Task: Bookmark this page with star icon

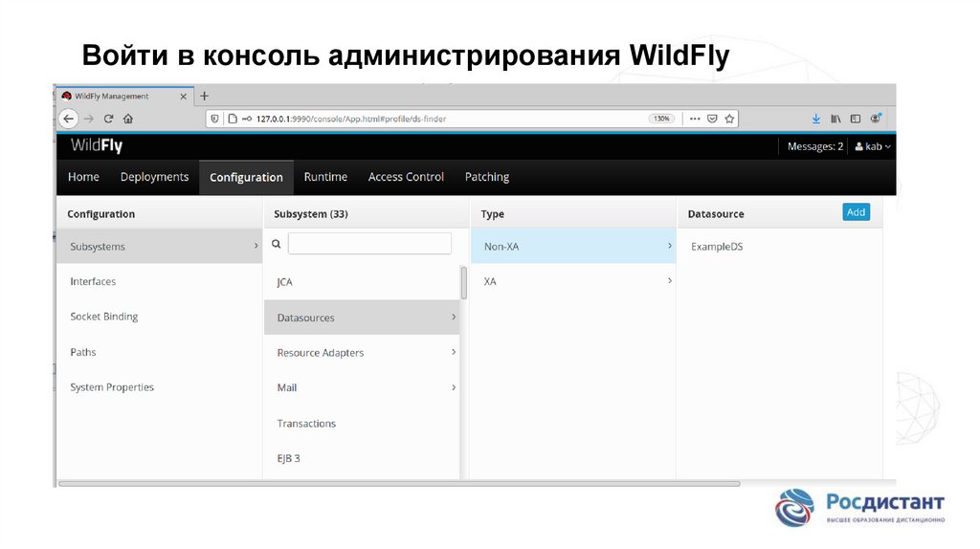Action: coord(729,119)
